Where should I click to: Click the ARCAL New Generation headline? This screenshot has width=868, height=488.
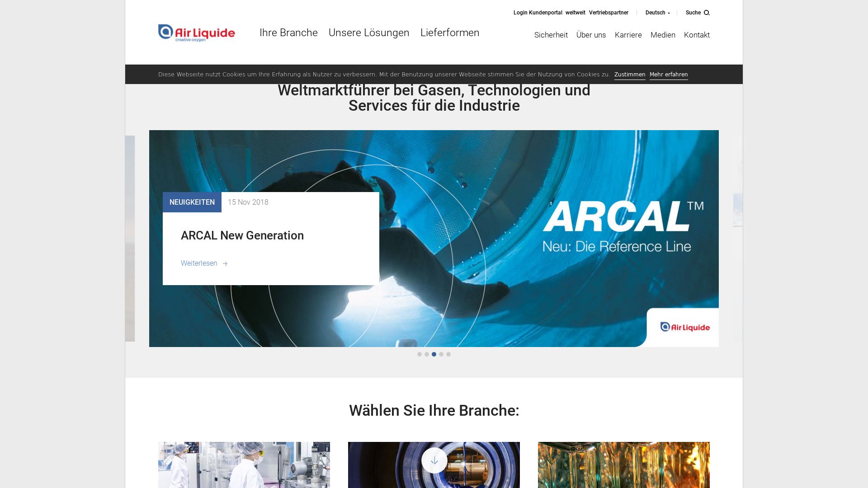tap(242, 235)
